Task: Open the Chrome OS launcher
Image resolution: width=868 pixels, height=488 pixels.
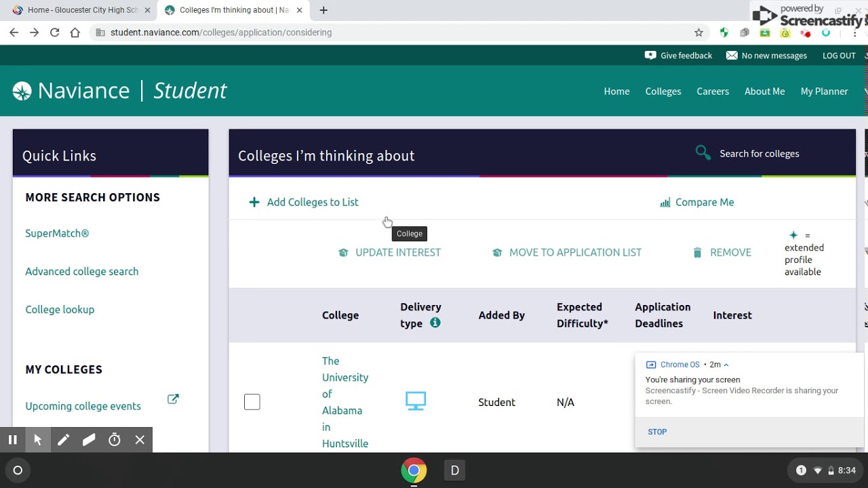Action: point(18,470)
